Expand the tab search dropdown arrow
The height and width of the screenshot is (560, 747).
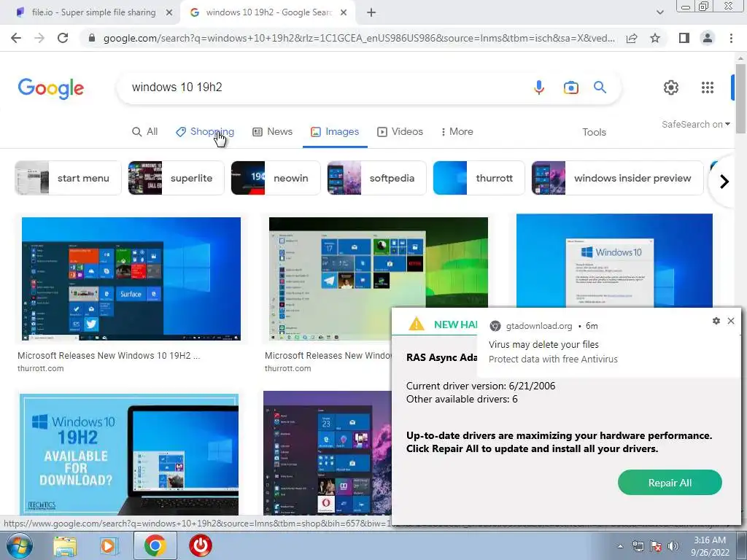[659, 12]
